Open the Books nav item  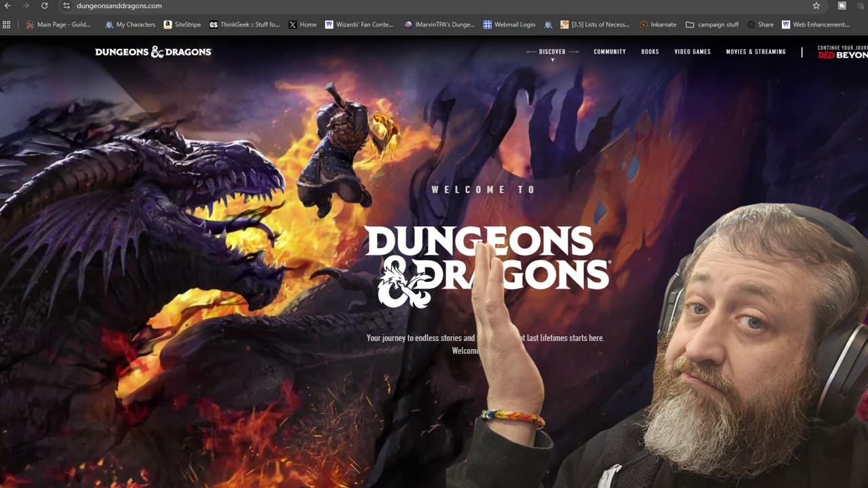pos(650,52)
